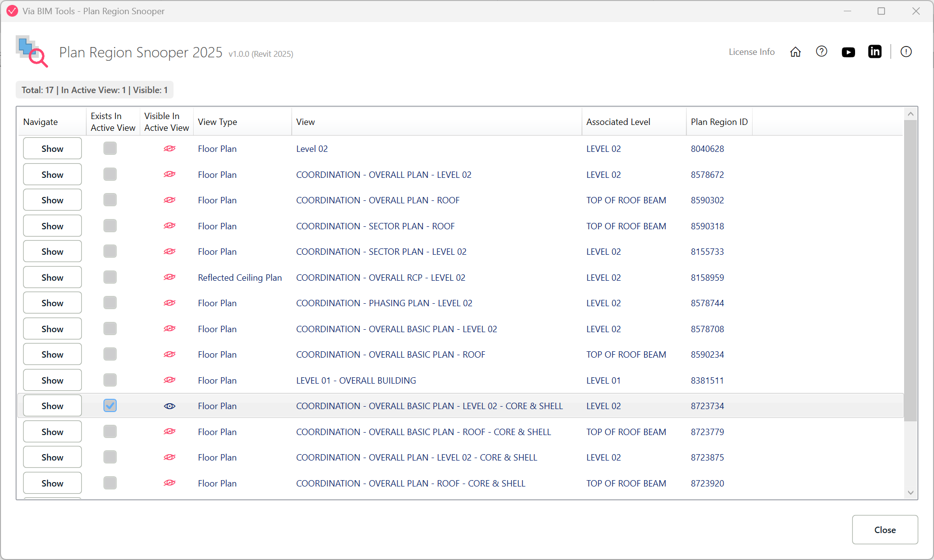Select COORDINATION - SECTOR PLAN - ROOF cell
Screen dimensions: 934x560
click(x=375, y=226)
